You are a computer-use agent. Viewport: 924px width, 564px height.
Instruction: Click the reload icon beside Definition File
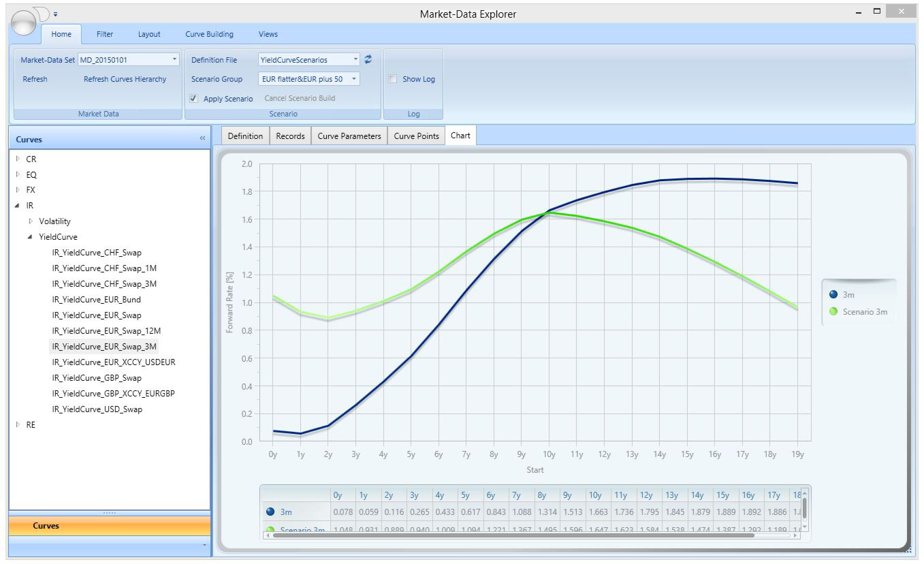[x=368, y=59]
